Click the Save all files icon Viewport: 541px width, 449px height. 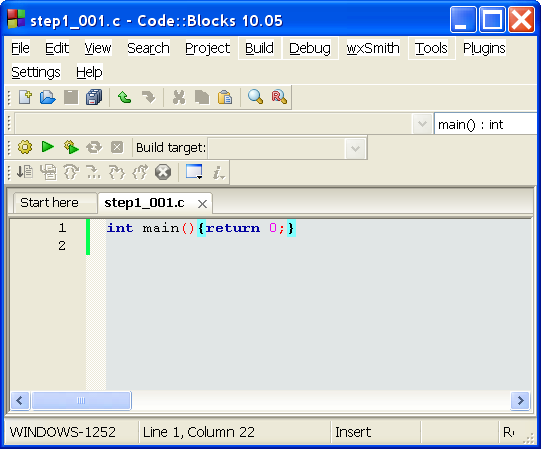click(x=94, y=97)
